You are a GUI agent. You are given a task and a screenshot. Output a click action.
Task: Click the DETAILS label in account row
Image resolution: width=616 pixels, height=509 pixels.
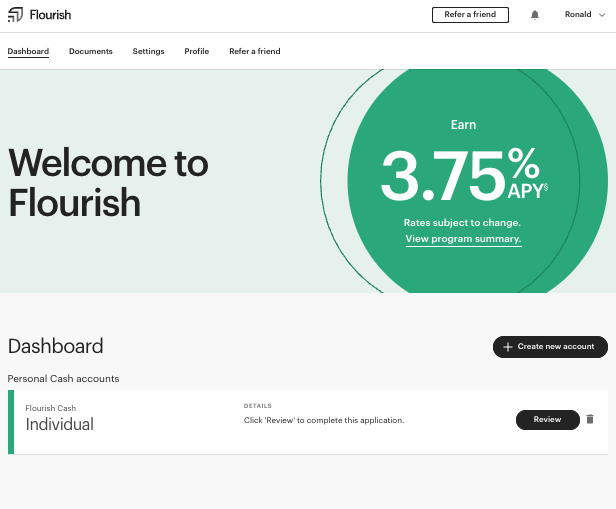pos(258,406)
